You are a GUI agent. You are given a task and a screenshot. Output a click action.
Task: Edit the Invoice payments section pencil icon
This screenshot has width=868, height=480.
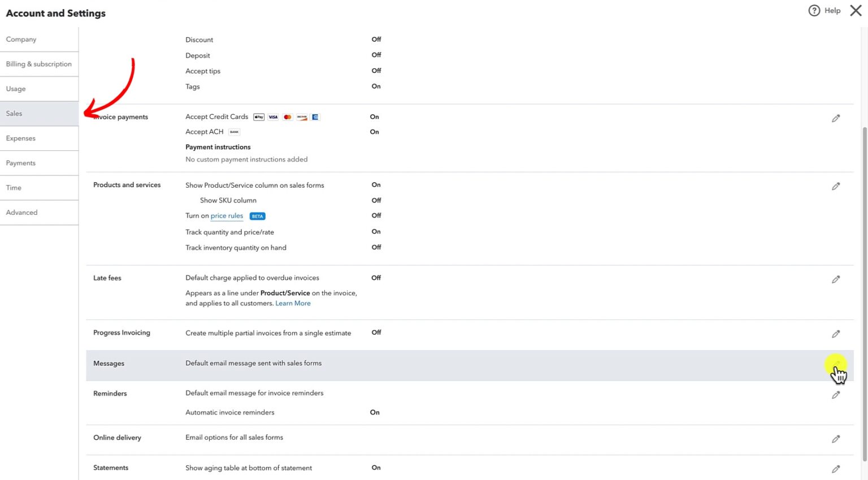(836, 118)
